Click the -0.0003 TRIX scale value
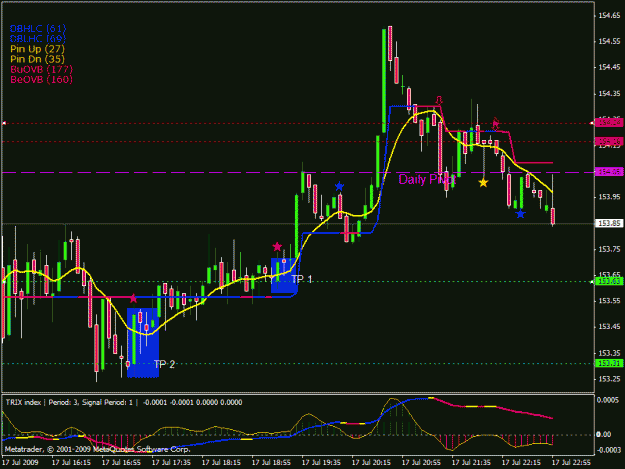The height and width of the screenshot is (469, 625). click(608, 449)
